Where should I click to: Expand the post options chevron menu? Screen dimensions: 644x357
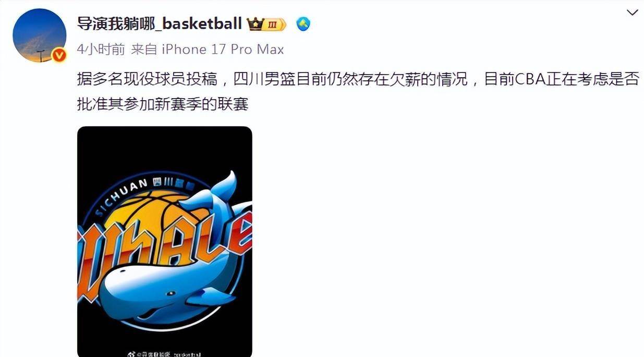coord(631,13)
